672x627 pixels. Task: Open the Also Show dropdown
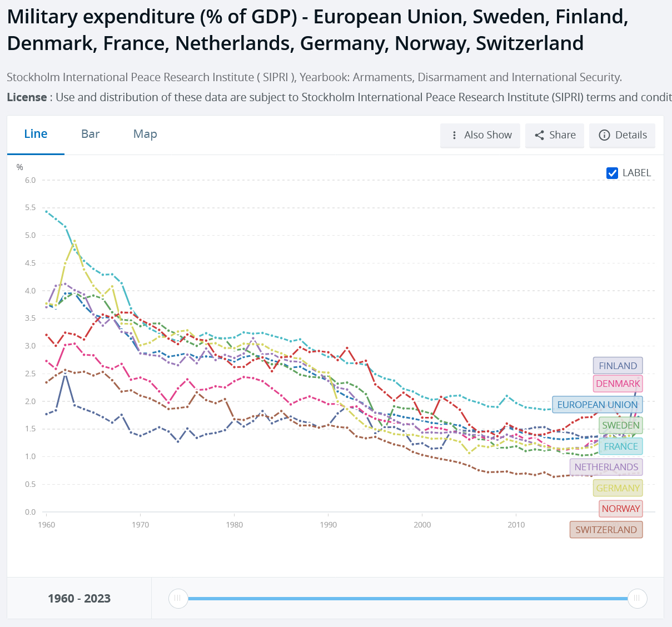point(480,135)
